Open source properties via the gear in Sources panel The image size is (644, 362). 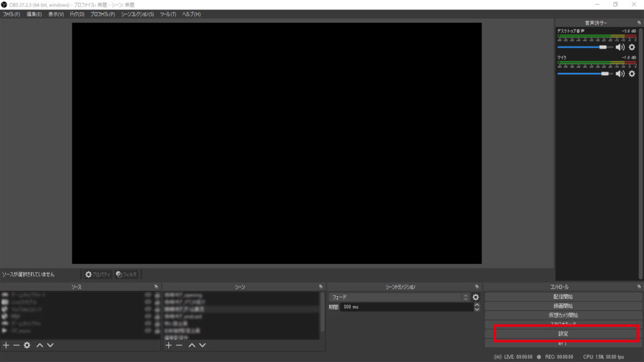click(26, 345)
